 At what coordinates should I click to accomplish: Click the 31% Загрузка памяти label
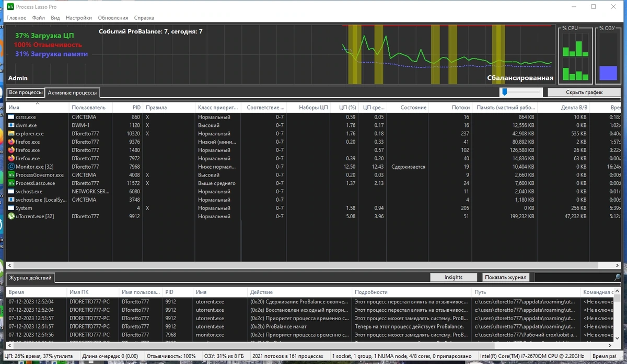(51, 54)
